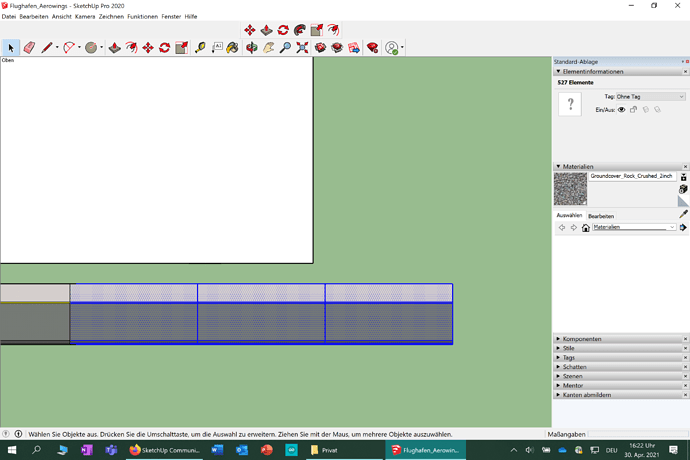
Task: Select Rotate tool in the upper toolbar row
Action: 283,30
